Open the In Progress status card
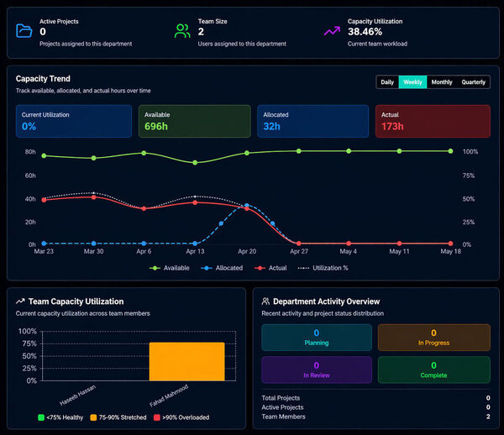This screenshot has height=435, width=504. [434, 338]
